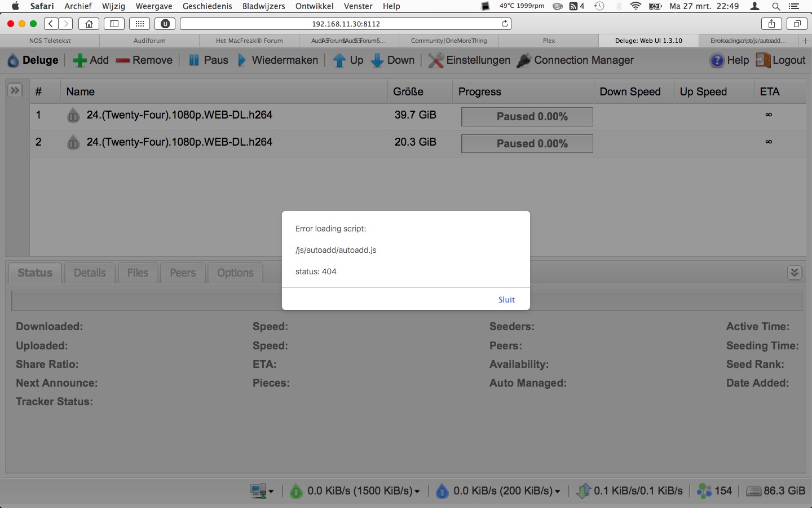Switch to the Details tab
This screenshot has width=812, height=508.
(x=90, y=273)
